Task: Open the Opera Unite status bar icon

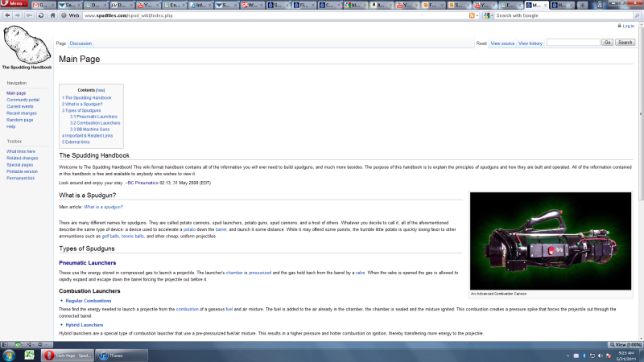Action: 30,344
